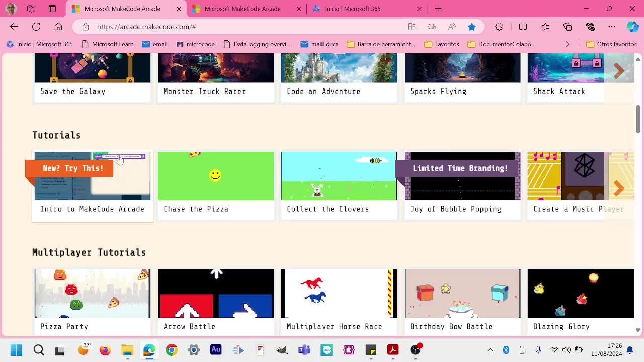Image resolution: width=644 pixels, height=362 pixels.
Task: Open the Joy of Bubble Popping tutorial
Action: [x=462, y=186]
